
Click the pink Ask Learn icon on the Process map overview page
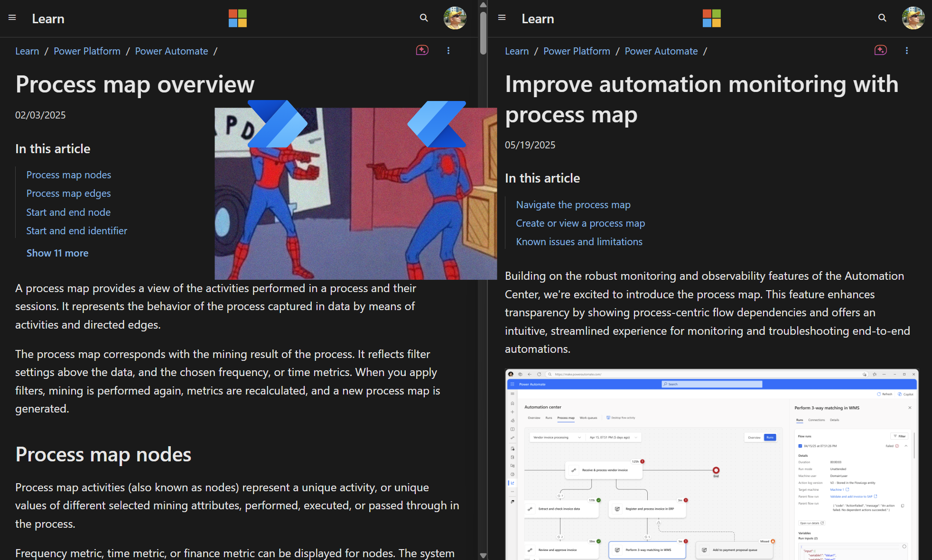pyautogui.click(x=422, y=50)
